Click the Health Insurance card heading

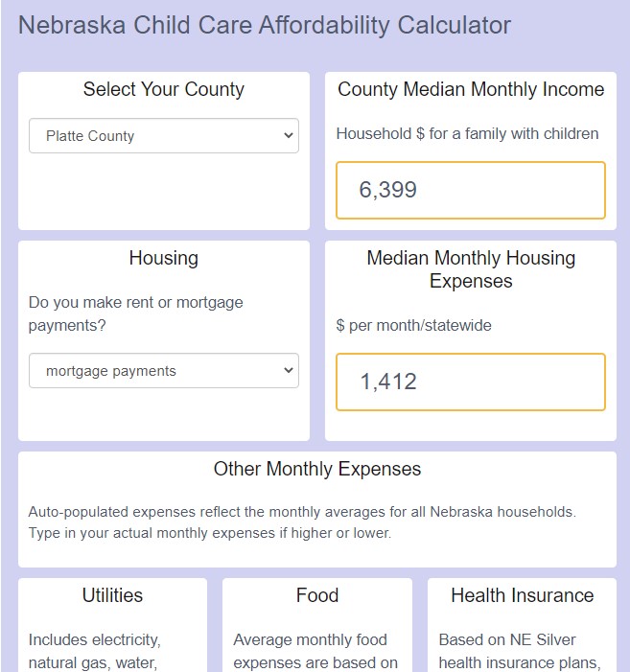click(522, 595)
